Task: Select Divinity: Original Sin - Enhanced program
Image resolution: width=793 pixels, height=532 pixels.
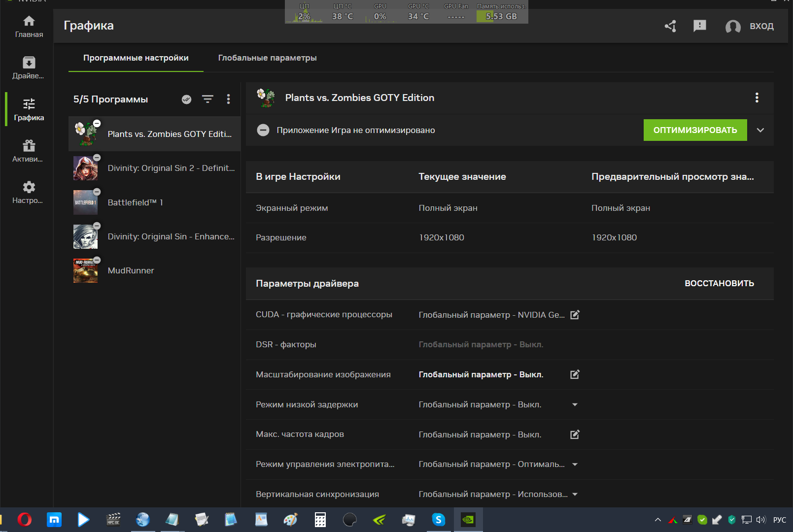Action: click(154, 236)
